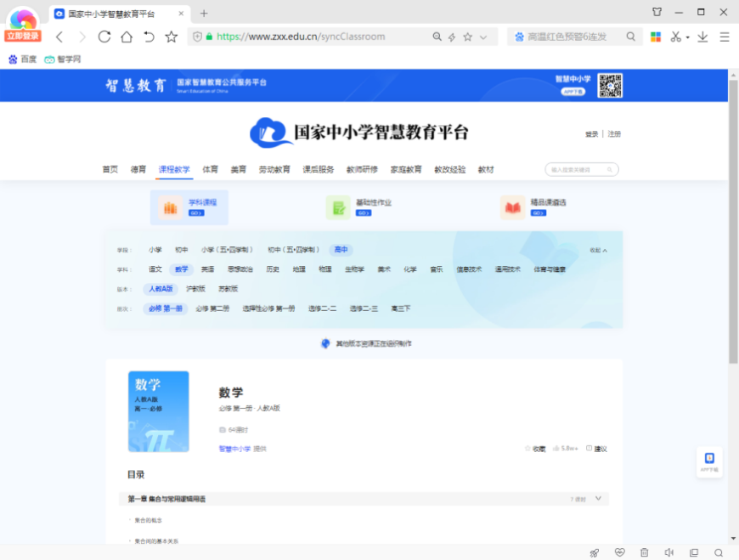Close the 国家中小学智慧教育平台 browser tab
This screenshot has height=560, width=739.
click(181, 14)
